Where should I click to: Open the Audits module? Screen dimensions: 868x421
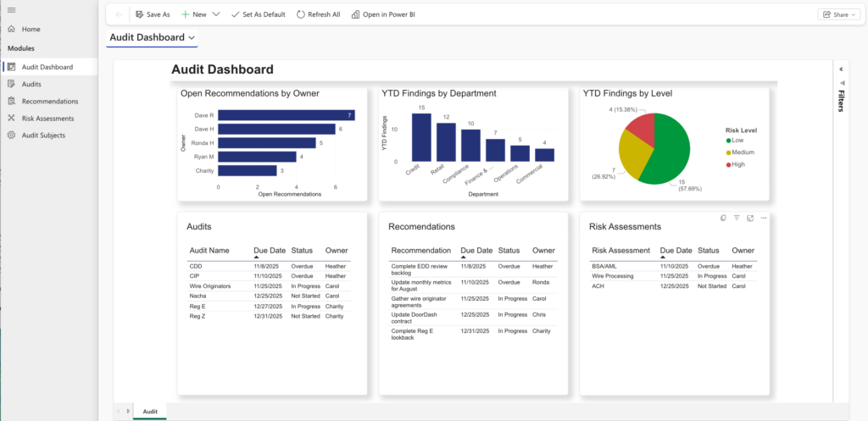click(31, 84)
